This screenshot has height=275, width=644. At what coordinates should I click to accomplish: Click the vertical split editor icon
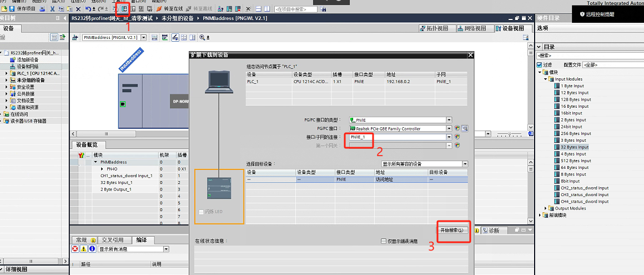pyautogui.click(x=267, y=8)
